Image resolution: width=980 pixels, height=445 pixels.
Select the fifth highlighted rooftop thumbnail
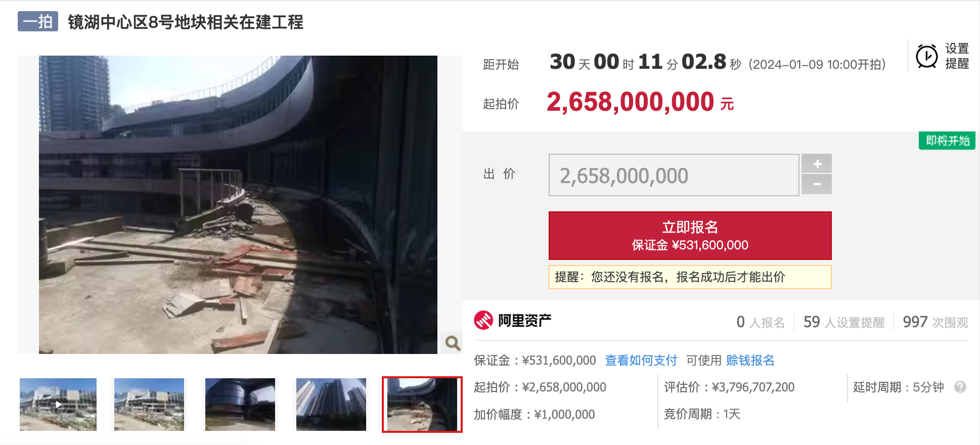click(x=422, y=405)
